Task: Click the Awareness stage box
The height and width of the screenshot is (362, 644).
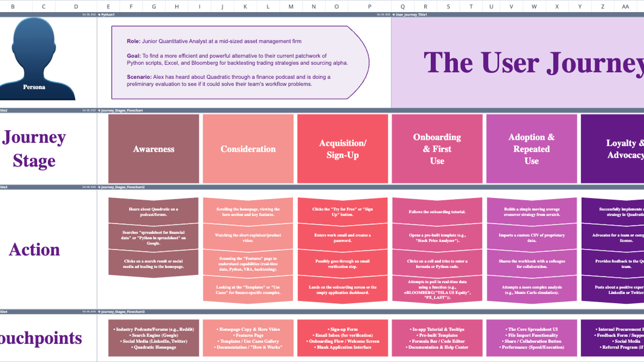Action: (x=153, y=149)
